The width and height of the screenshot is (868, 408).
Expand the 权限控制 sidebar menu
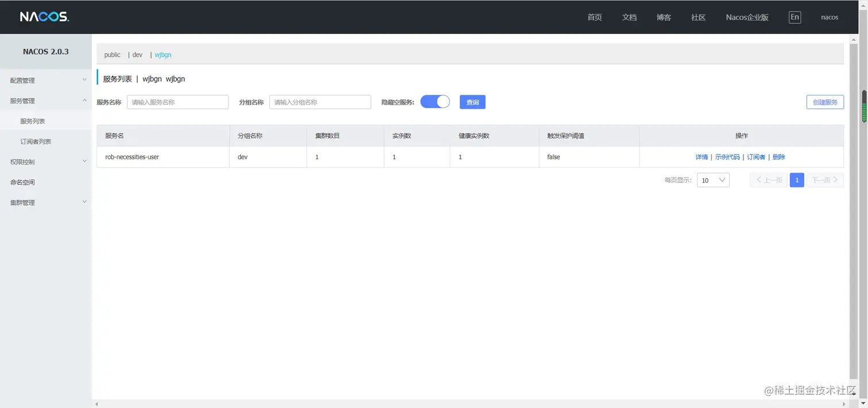click(46, 162)
